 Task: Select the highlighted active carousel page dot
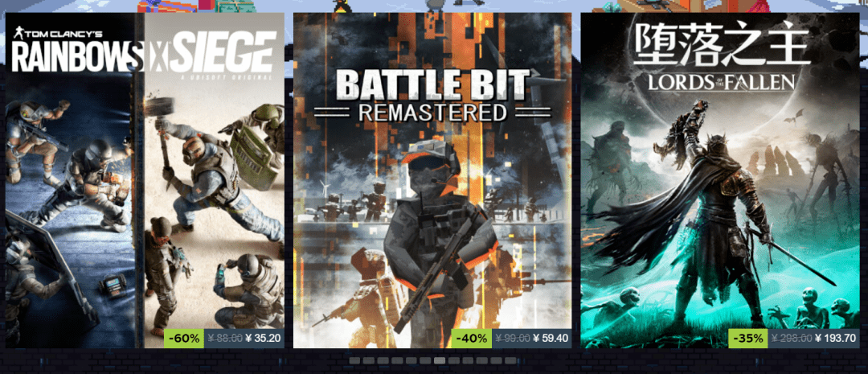click(x=440, y=360)
